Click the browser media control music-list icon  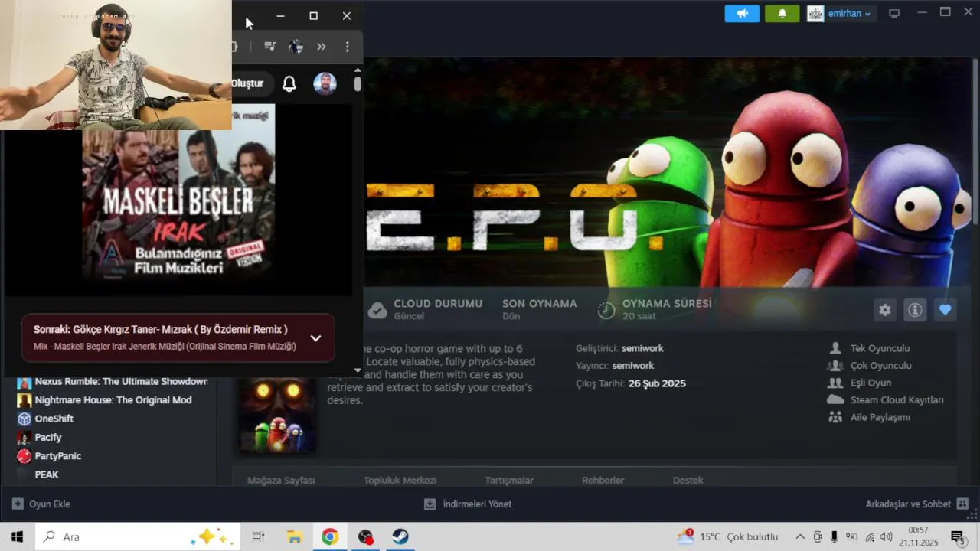pos(269,47)
